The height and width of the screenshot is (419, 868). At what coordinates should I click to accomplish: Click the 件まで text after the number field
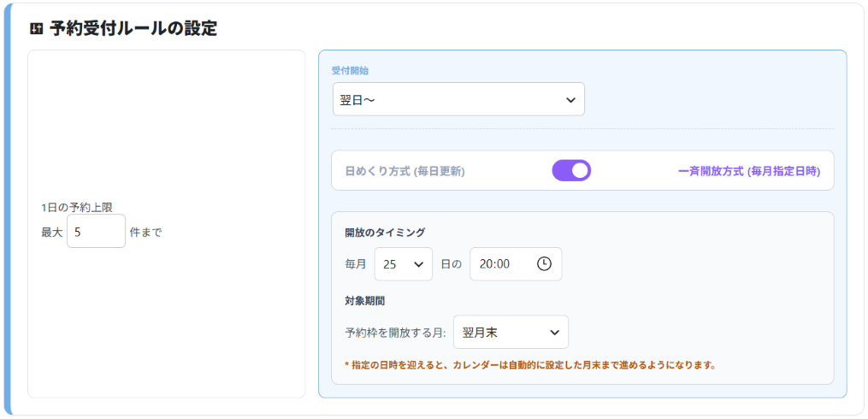coord(145,232)
